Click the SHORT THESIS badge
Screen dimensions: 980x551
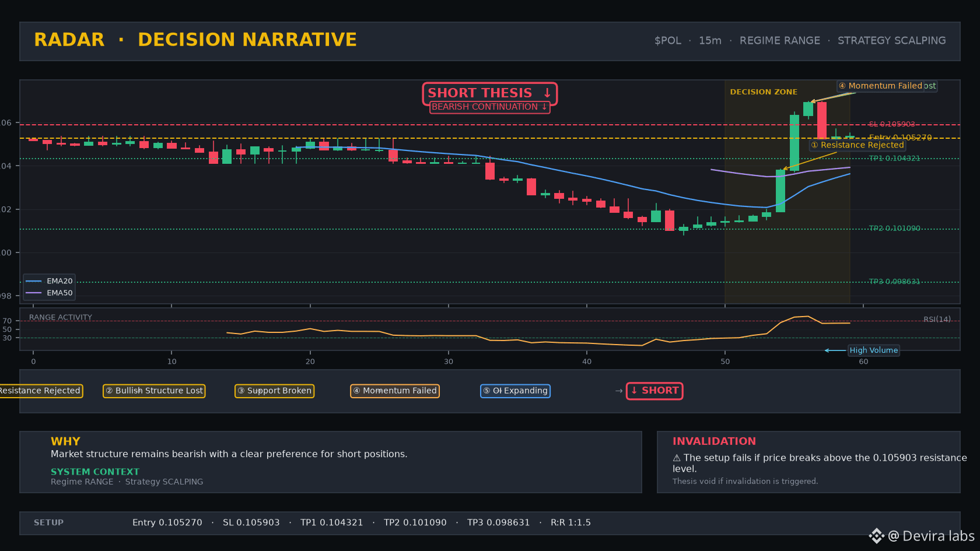(490, 93)
